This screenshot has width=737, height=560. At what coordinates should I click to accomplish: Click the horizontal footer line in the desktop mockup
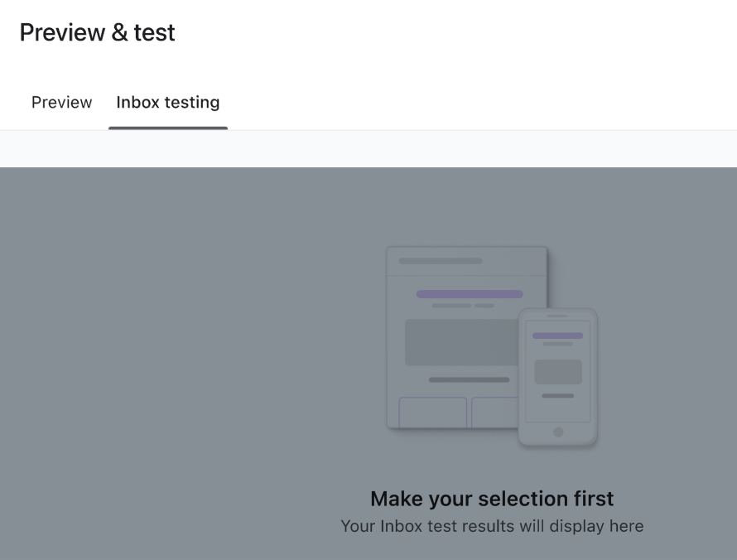click(470, 380)
